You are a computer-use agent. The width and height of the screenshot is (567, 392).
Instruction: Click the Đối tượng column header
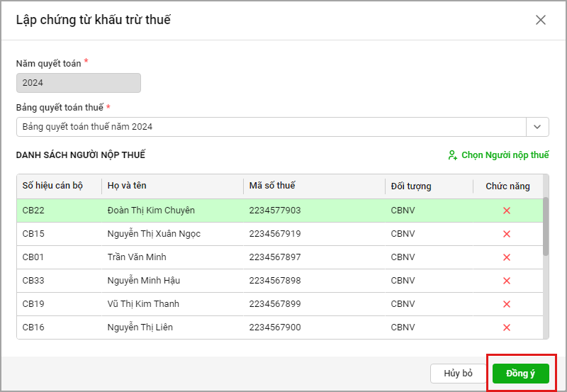tap(411, 186)
